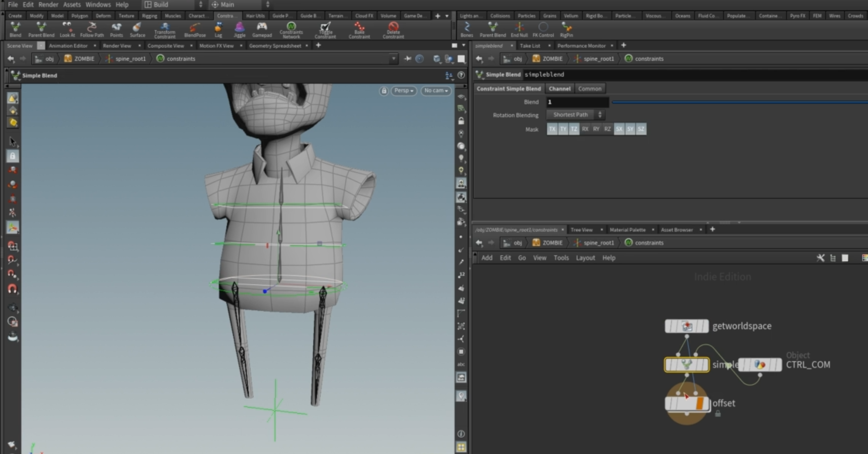Toggle the SZ mask button
This screenshot has width=868, height=454.
[x=641, y=129]
